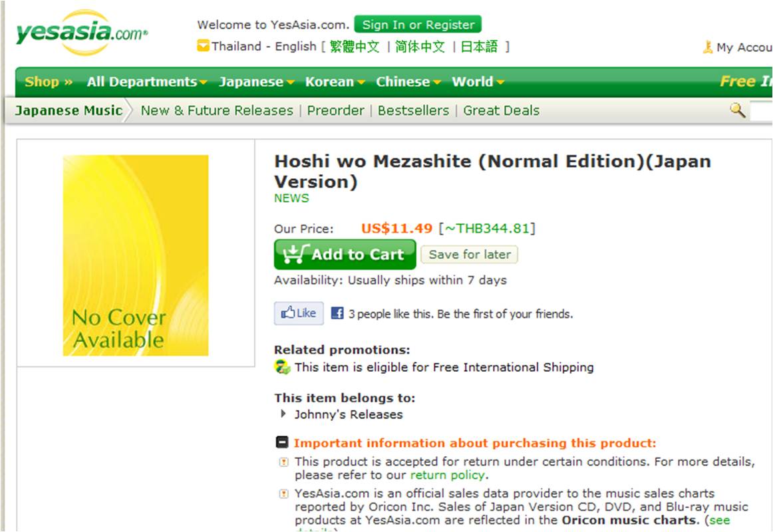Click the Thailand country flag icon

tap(203, 46)
